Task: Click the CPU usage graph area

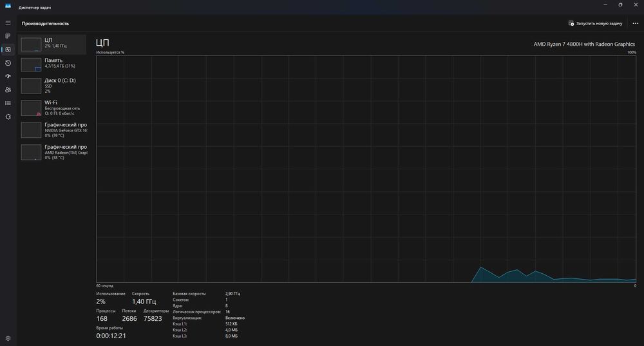Action: point(366,169)
